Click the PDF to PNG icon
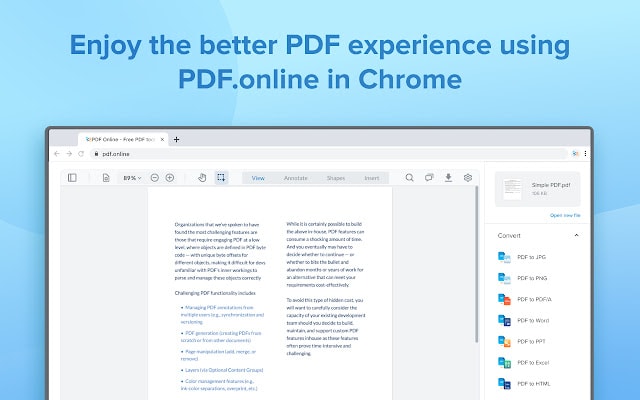The width and height of the screenshot is (640, 400). pos(504,278)
